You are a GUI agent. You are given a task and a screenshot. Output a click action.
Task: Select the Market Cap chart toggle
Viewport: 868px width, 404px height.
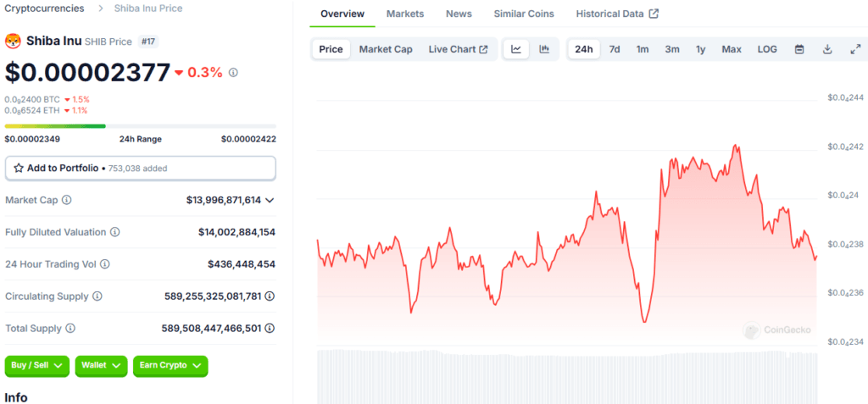pos(386,49)
